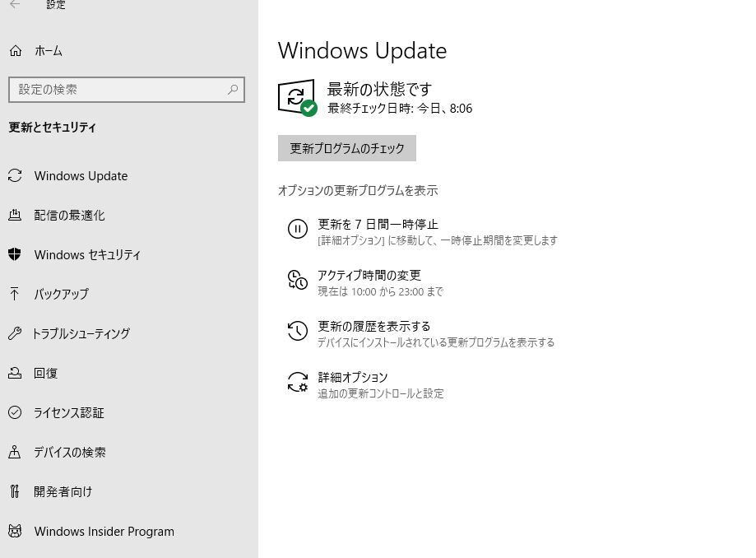756x558 pixels.
Task: Open the 回復 settings page
Action: click(x=46, y=373)
